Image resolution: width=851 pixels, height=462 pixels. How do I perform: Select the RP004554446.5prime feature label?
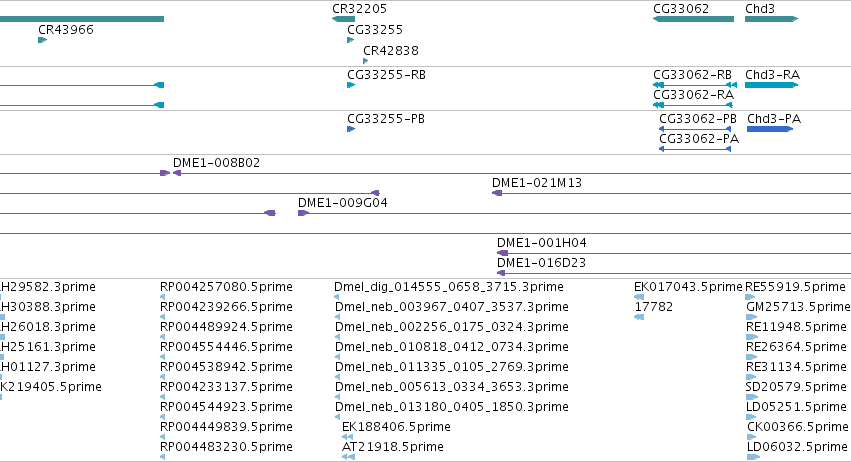[226, 347]
